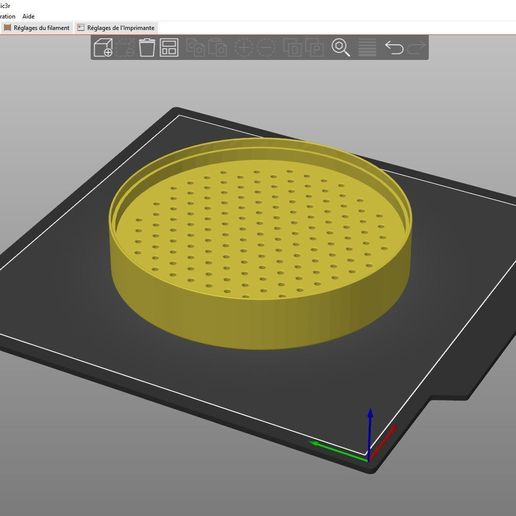
Task: Click the dimmed Remove instance minus icon
Action: [266, 48]
